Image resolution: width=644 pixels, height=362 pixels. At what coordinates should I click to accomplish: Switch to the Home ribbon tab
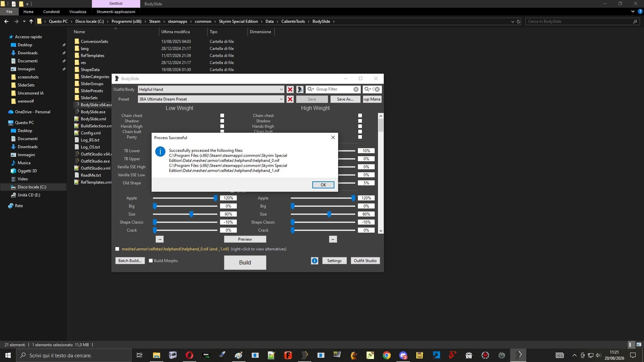coord(29,12)
